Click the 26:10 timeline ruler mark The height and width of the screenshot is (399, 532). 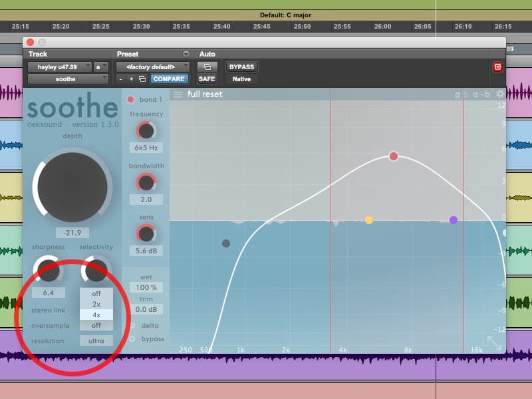[x=463, y=27]
